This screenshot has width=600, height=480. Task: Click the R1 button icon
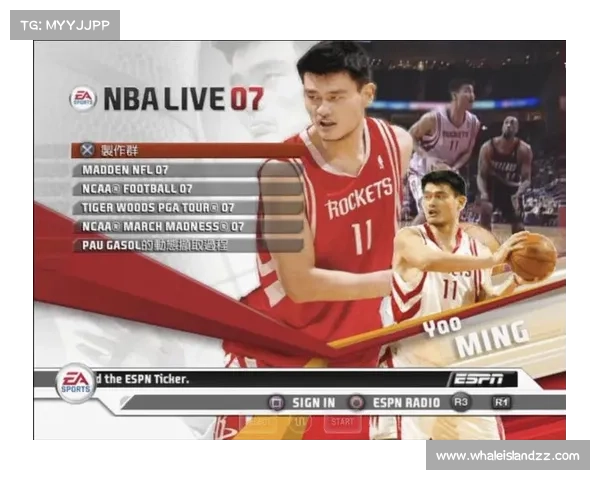point(501,402)
